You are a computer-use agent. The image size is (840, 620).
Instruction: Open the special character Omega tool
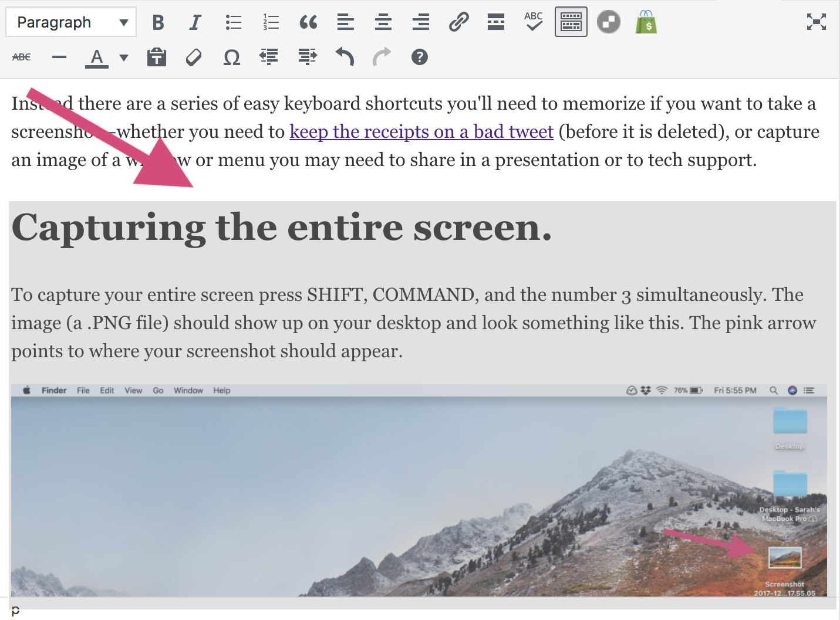(x=232, y=57)
